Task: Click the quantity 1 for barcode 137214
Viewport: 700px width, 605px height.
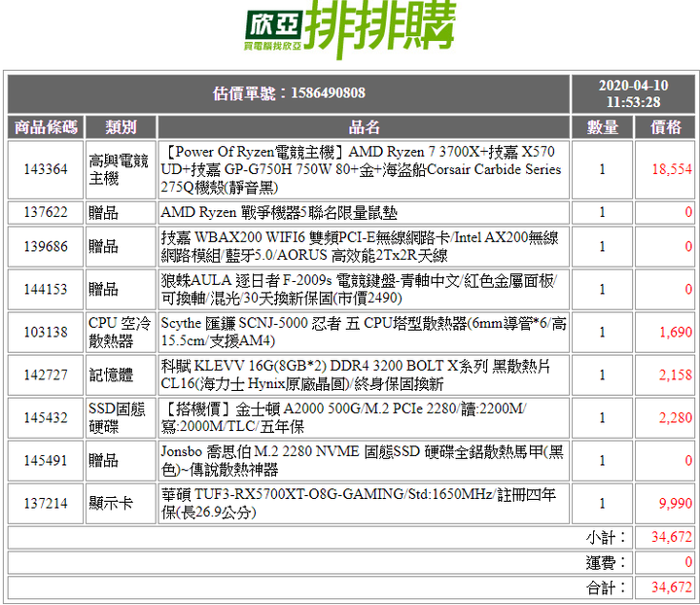Action: 602,504
